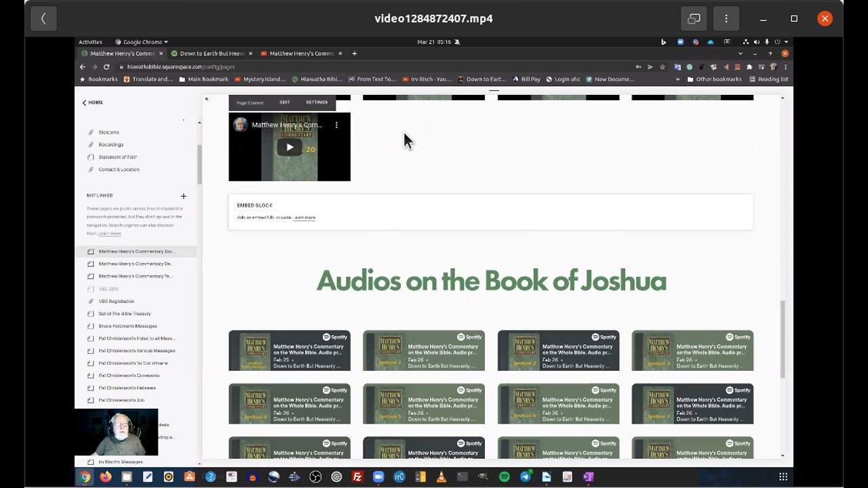Play the Matthew Henry's Commentary YouTube video
Viewport: 868px width, 488px height.
(x=290, y=147)
